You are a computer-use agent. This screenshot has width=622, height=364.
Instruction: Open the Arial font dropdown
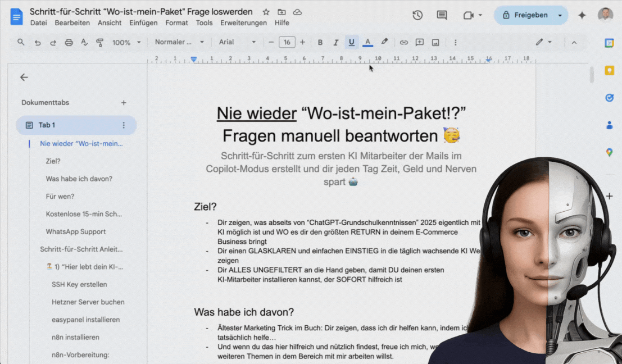pyautogui.click(x=237, y=42)
